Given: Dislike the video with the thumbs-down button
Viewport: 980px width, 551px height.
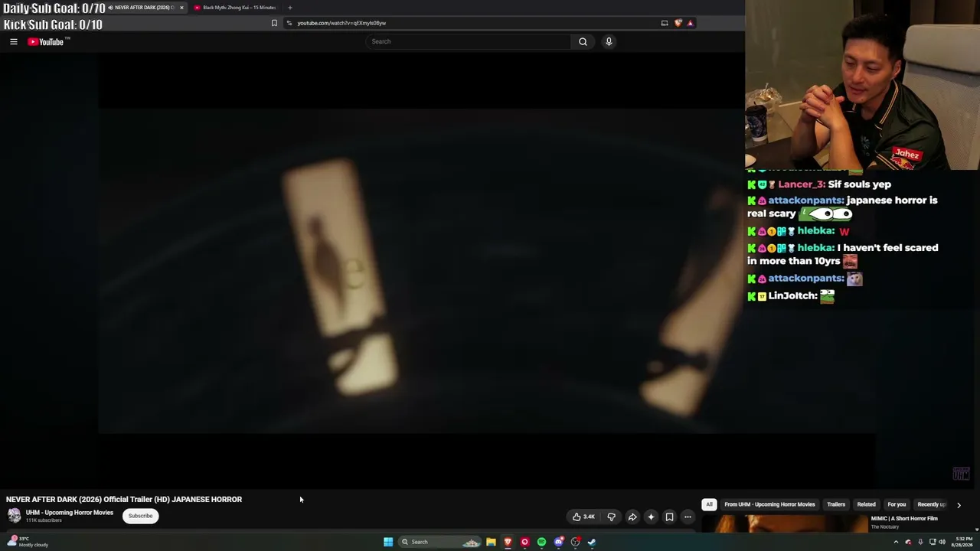Looking at the screenshot, I should tap(611, 517).
